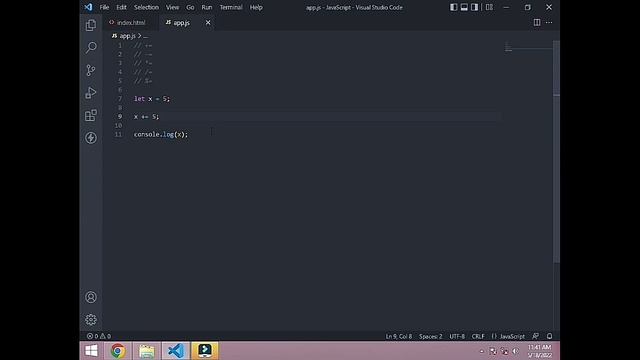The height and width of the screenshot is (360, 640).
Task: Open the Run and Debug view
Action: (x=91, y=93)
